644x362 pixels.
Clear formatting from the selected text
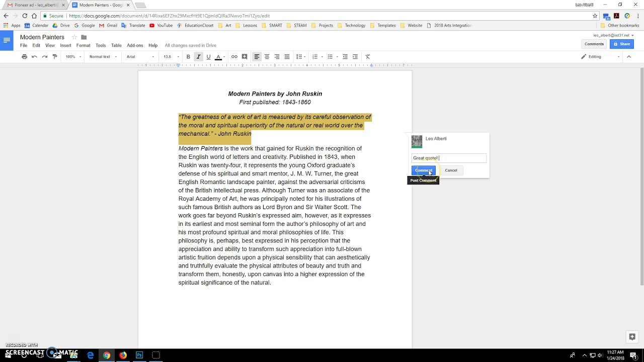coord(368,57)
